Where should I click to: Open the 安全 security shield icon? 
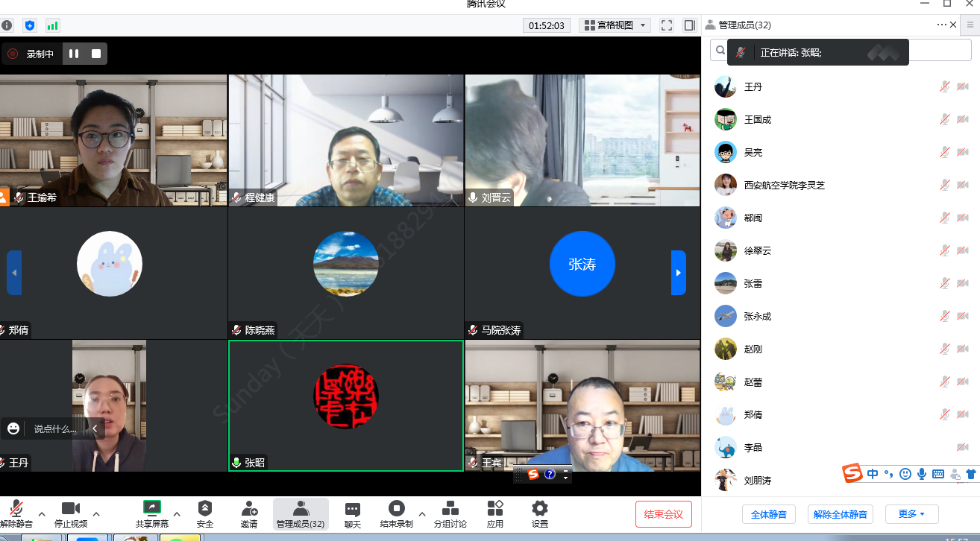(x=205, y=513)
